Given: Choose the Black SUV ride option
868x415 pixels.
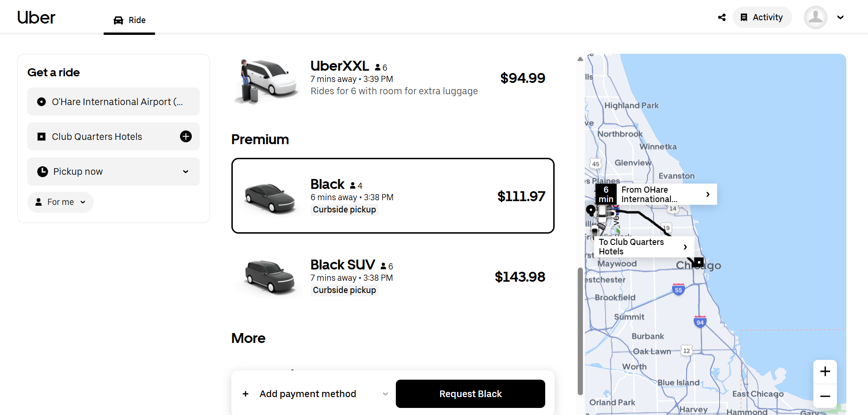Looking at the screenshot, I should tap(393, 277).
